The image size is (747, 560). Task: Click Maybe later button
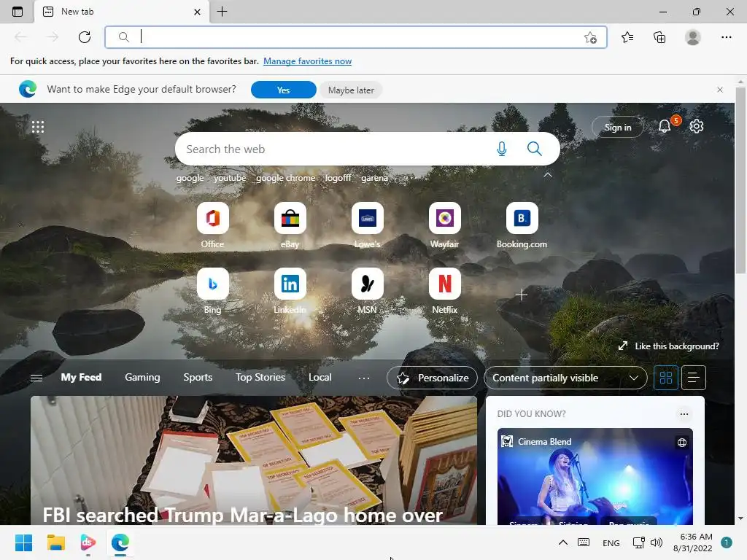click(x=351, y=90)
